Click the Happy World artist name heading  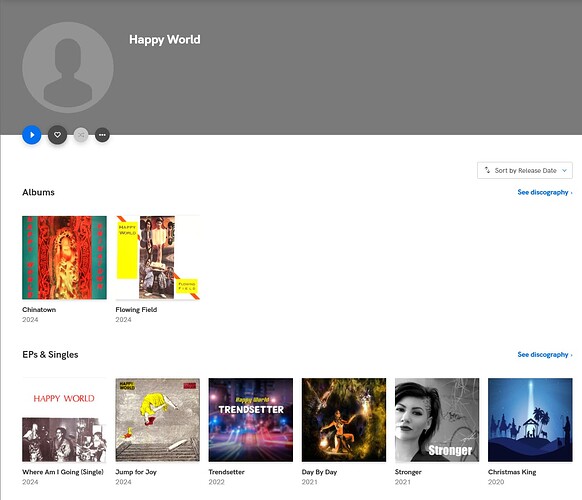tap(165, 39)
